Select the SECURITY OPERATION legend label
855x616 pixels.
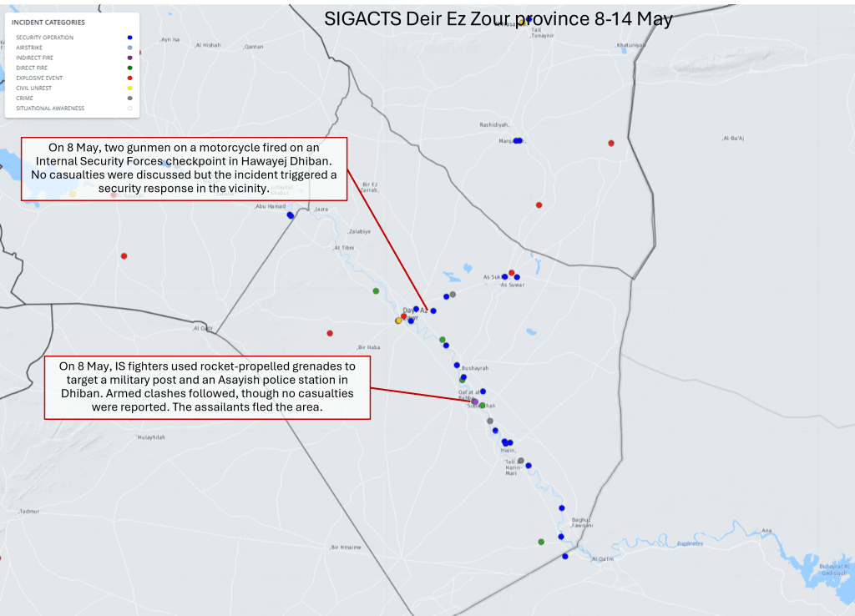[x=44, y=38]
